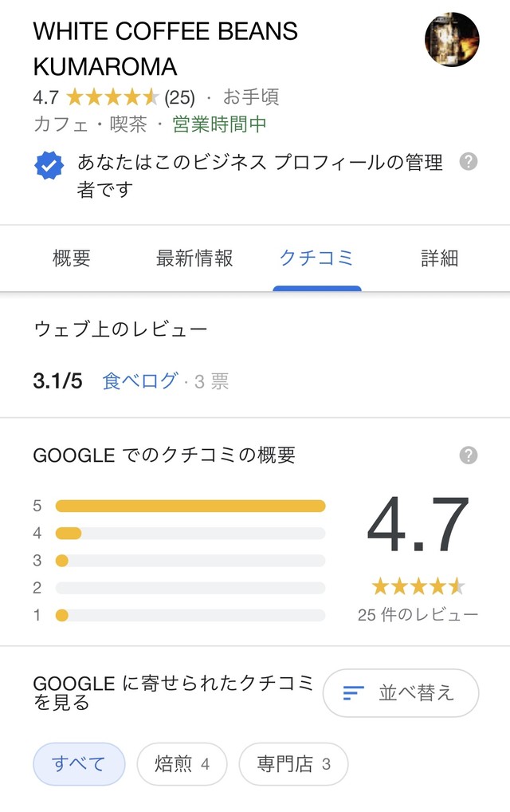Image resolution: width=510 pixels, height=812 pixels.
Task: Switch to the 概要 tab
Action: coord(72,258)
